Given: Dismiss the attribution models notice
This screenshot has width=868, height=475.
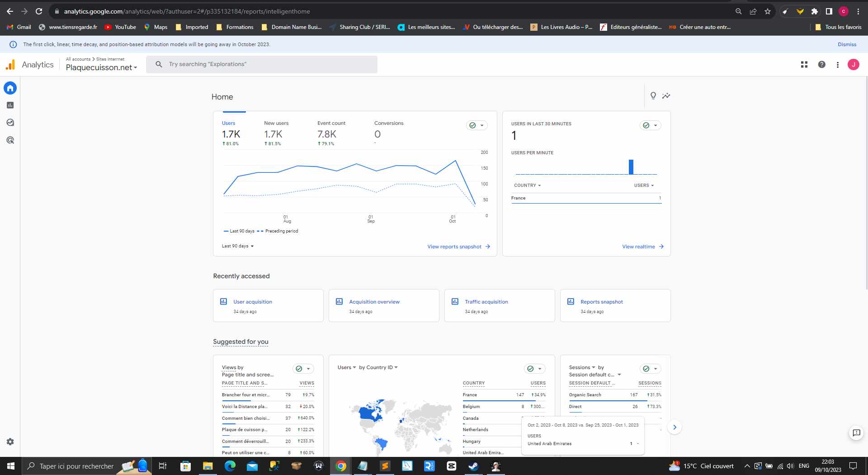Looking at the screenshot, I should [847, 44].
